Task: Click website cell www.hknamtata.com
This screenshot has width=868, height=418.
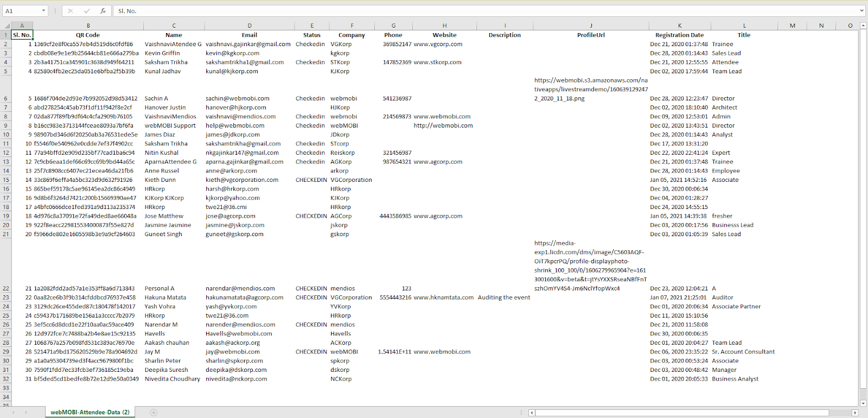Action: point(444,297)
